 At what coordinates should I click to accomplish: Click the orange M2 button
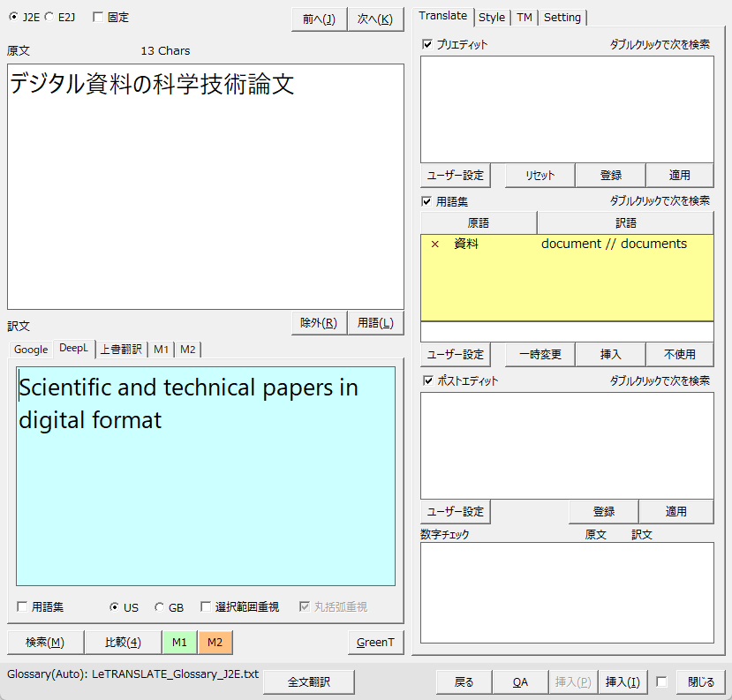pyautogui.click(x=215, y=642)
